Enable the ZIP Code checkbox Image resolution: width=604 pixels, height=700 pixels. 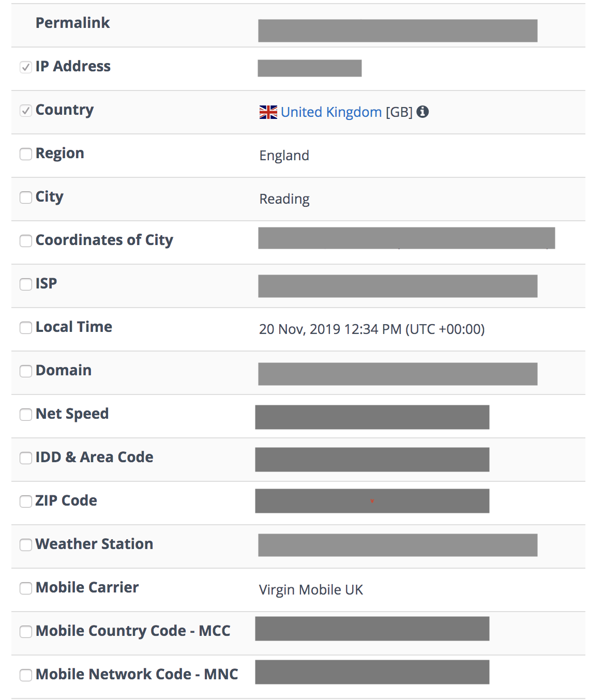tap(26, 501)
